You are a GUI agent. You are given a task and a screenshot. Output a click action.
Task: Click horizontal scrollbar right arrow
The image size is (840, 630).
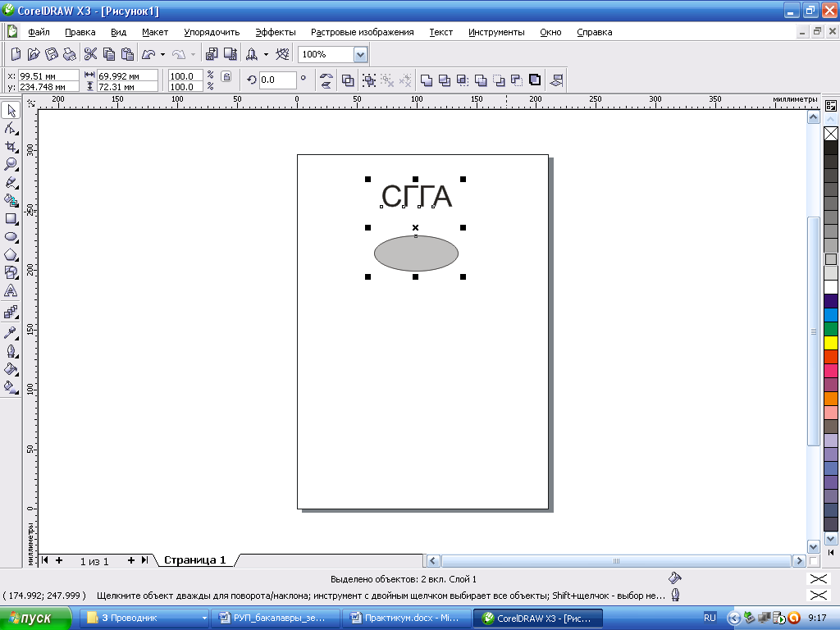click(799, 561)
